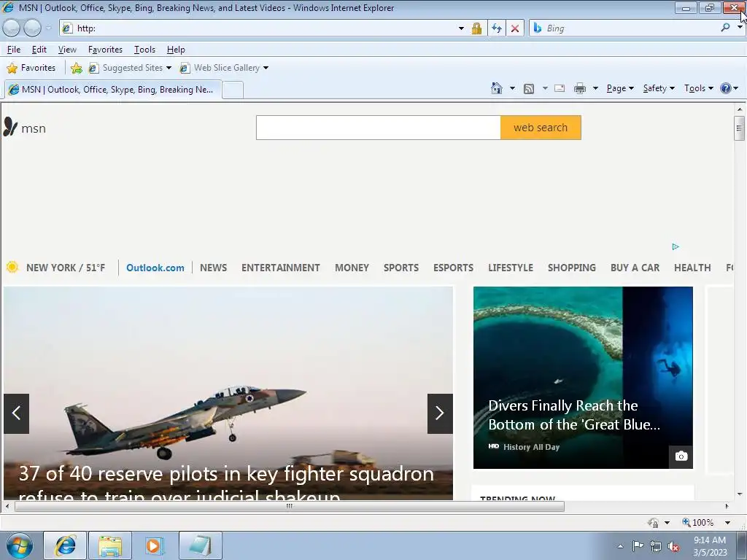Expand the Web Slice Gallery dropdown

pos(266,68)
